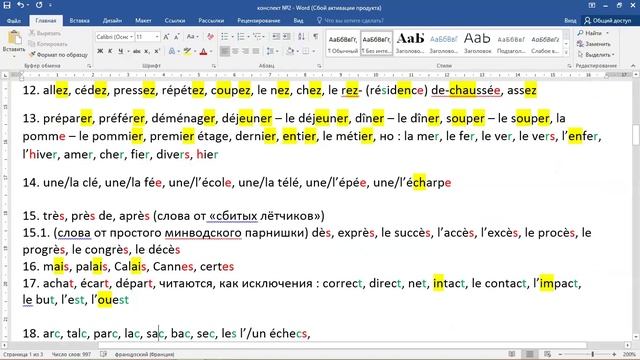Click the zoom in plus button

tap(614, 354)
